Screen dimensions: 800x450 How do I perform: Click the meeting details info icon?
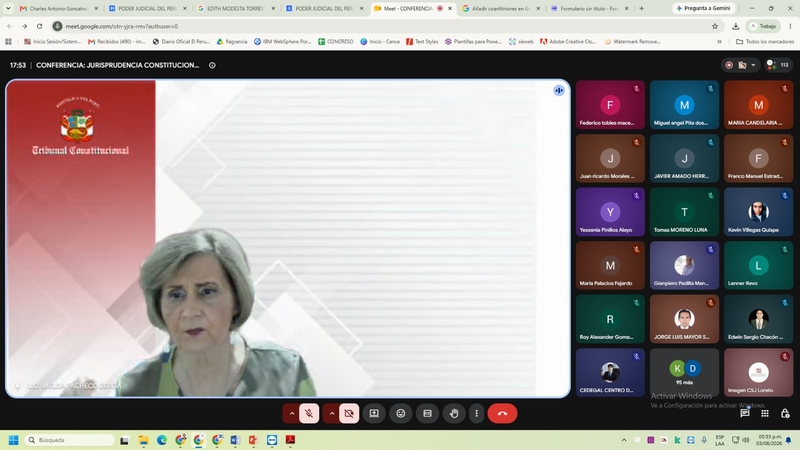pos(212,65)
